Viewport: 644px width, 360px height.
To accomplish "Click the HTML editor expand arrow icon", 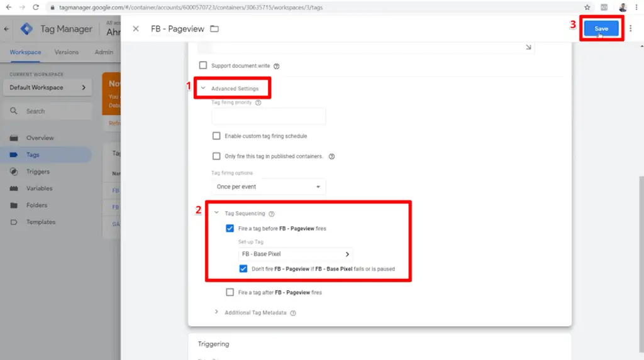I will point(528,47).
